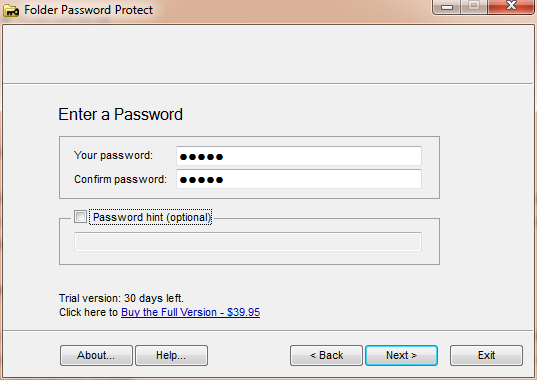The width and height of the screenshot is (537, 380).
Task: Click the Trial version: 30 days left text
Action: point(121,298)
